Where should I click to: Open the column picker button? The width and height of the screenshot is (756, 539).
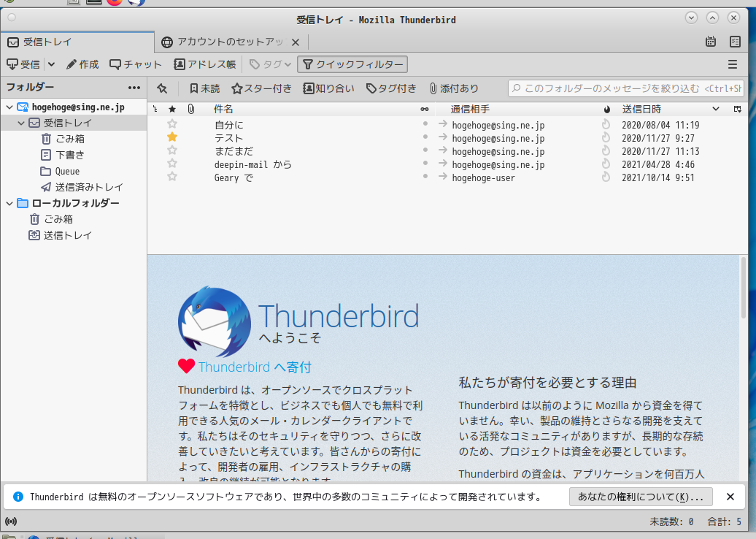tap(737, 109)
